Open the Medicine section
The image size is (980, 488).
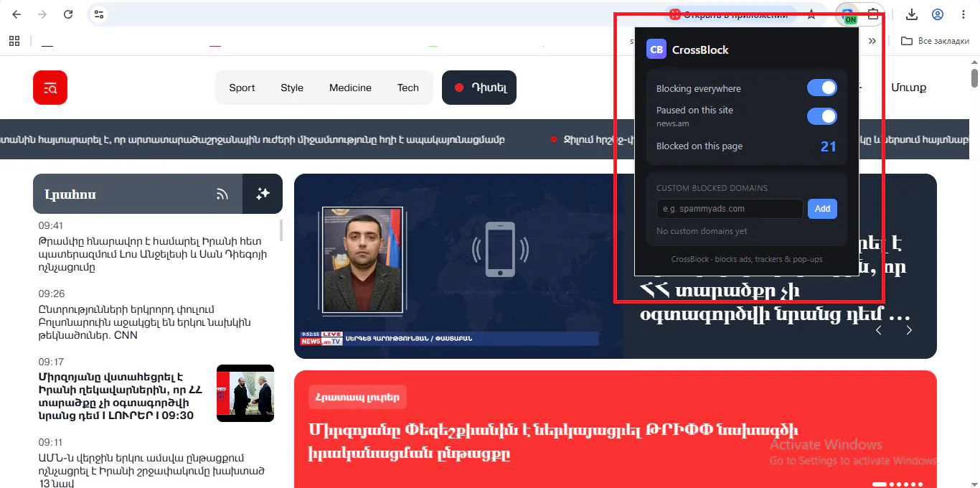pyautogui.click(x=350, y=88)
